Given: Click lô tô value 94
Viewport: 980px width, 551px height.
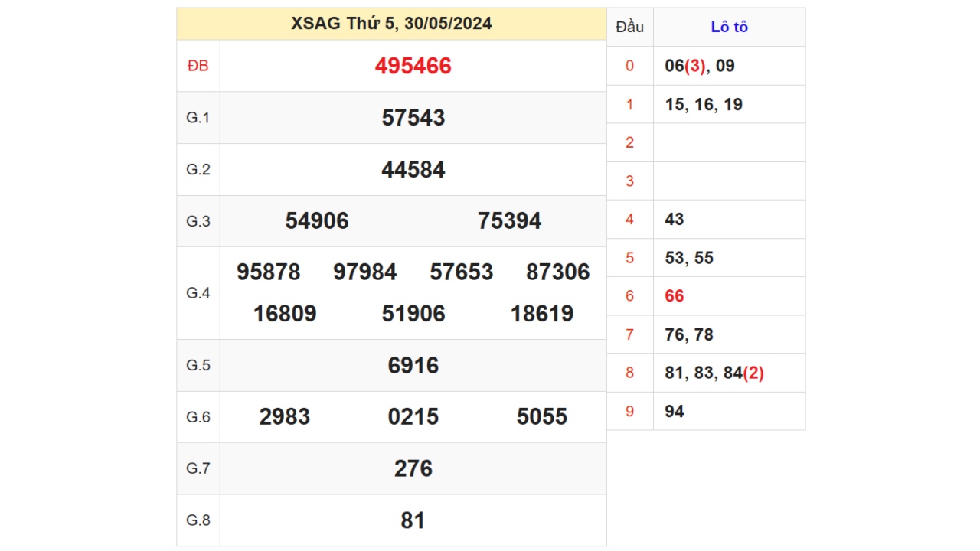Looking at the screenshot, I should click(675, 412).
